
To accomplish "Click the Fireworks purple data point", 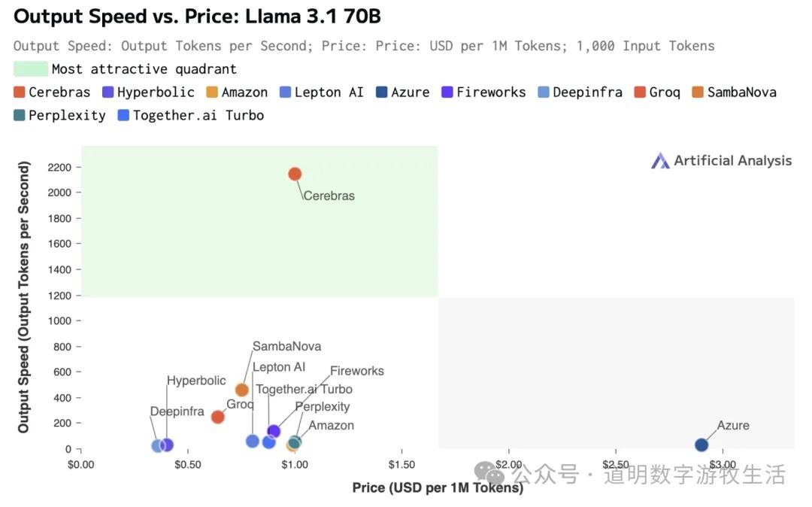I will tap(274, 431).
